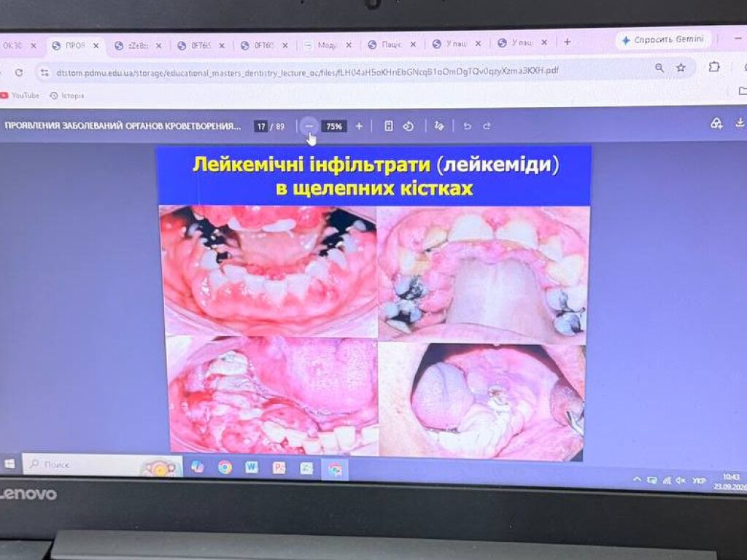The height and width of the screenshot is (560, 747).
Task: Click the zoom level field showing 75%
Action: coord(334,126)
